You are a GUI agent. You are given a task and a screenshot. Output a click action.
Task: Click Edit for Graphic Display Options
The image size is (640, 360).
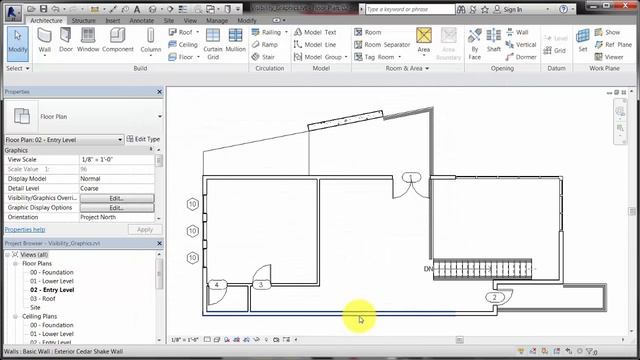point(117,208)
